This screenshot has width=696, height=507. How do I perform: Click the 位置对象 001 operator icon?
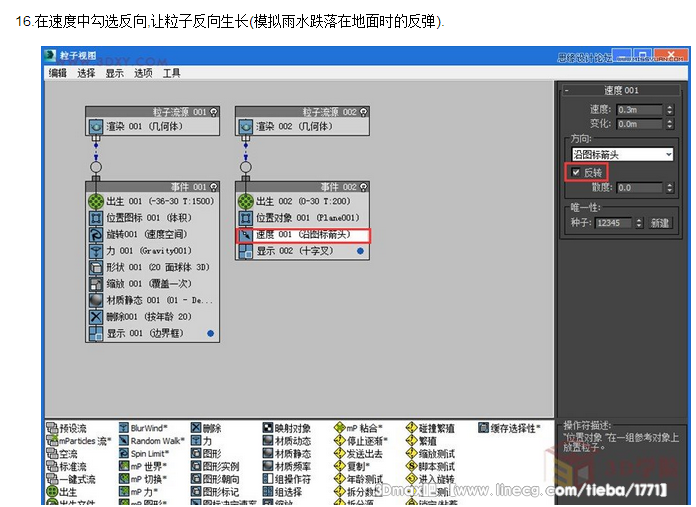pos(245,218)
